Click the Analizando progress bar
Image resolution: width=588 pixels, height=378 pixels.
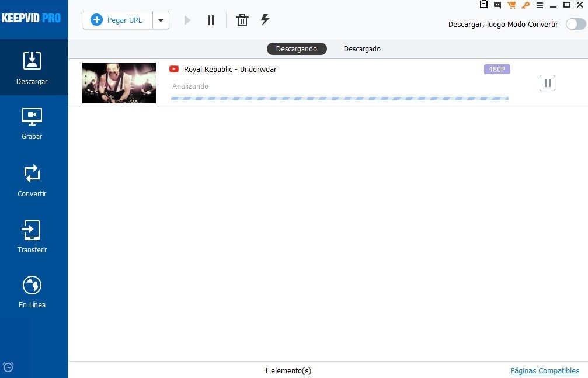[340, 98]
